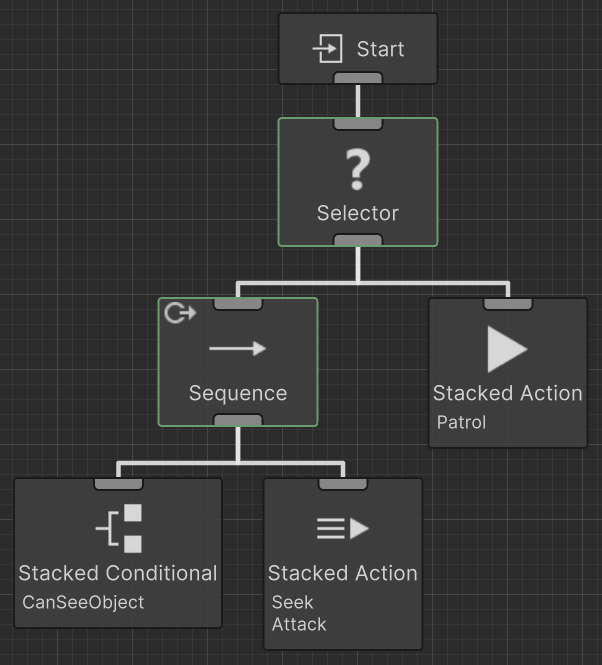Click the Start node entry icon
602x665 pixels.
pos(328,49)
